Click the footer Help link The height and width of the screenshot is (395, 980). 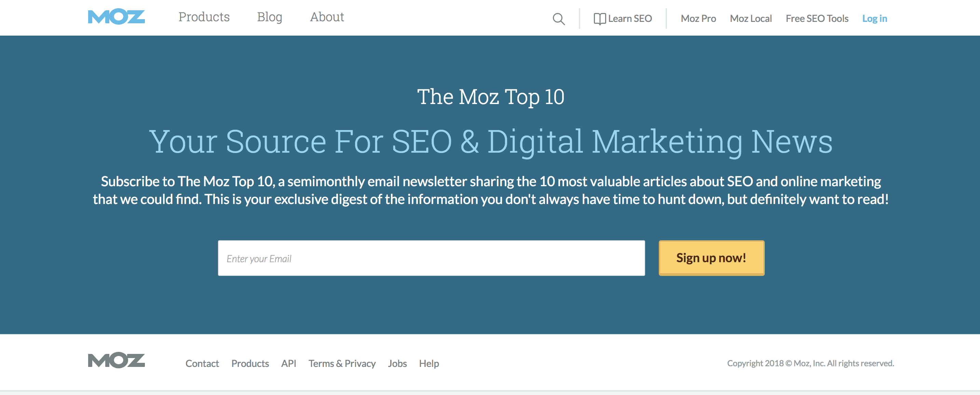pos(429,364)
